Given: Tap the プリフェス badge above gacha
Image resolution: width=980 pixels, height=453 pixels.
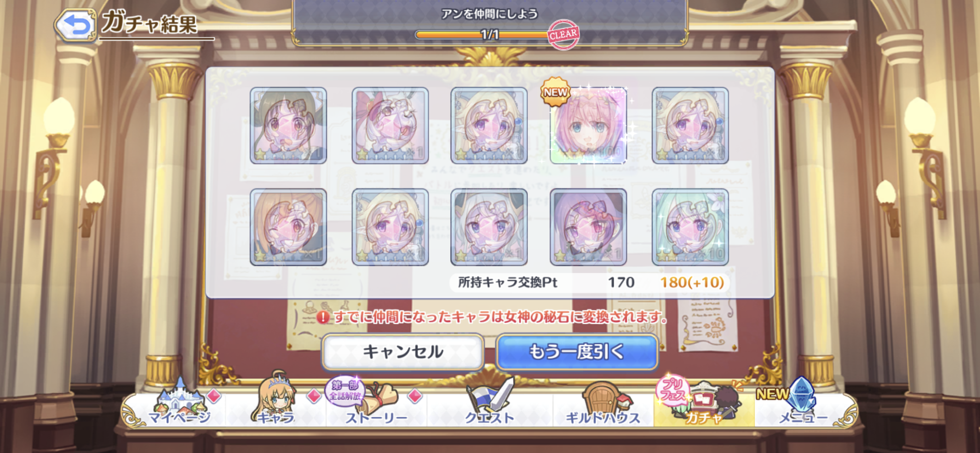Looking at the screenshot, I should pos(672,390).
